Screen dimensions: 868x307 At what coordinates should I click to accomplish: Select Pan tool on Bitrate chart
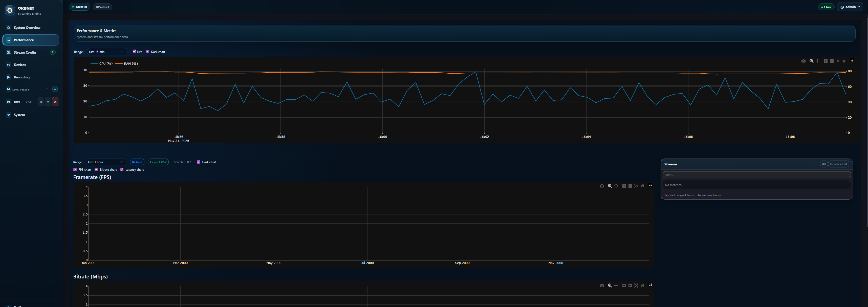tap(616, 286)
